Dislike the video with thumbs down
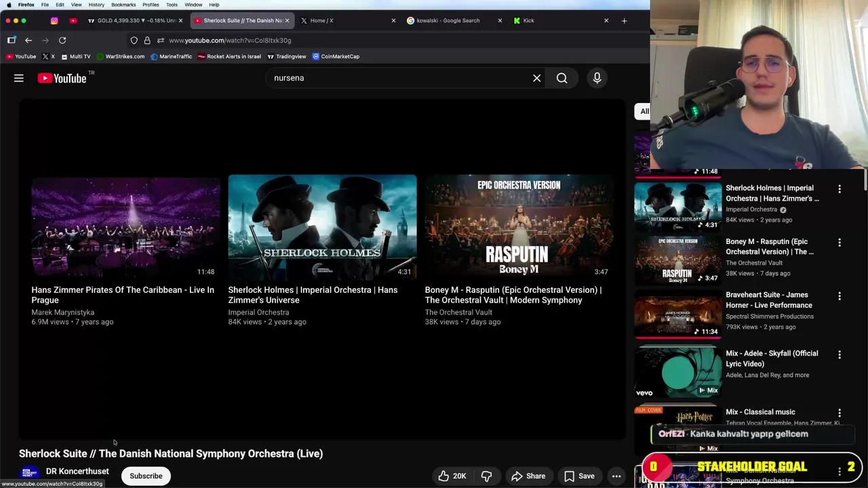868x488 pixels. 487,476
